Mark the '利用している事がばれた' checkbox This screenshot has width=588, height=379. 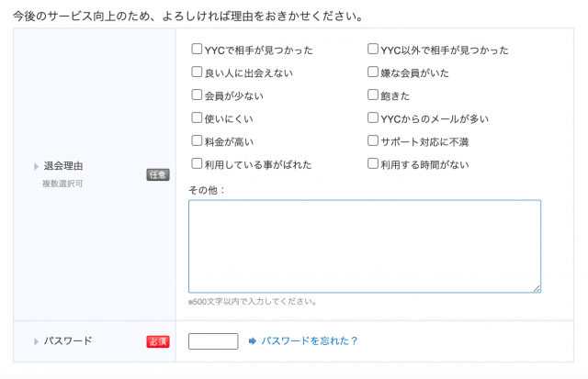click(x=197, y=164)
